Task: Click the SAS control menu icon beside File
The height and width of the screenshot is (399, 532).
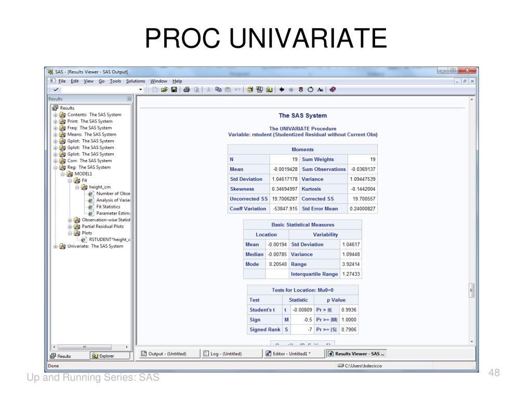Action: [x=52, y=81]
